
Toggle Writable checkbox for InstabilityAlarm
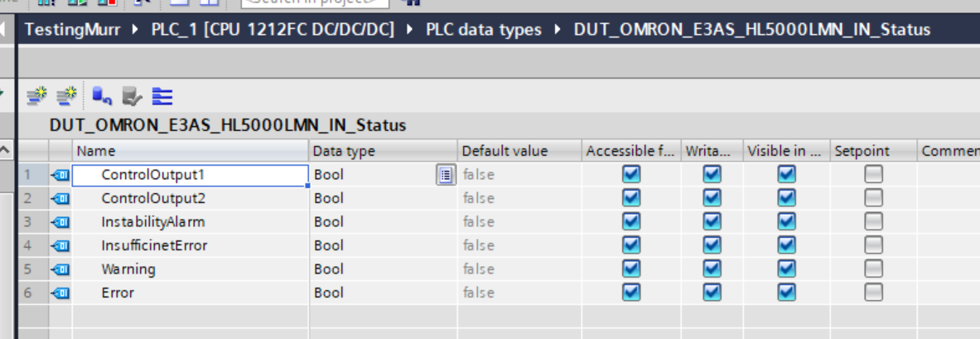[712, 221]
